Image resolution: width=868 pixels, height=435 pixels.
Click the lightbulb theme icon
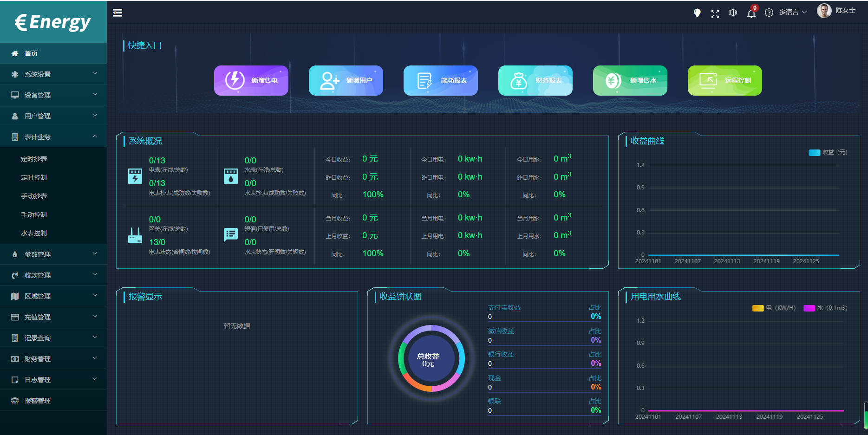point(697,13)
